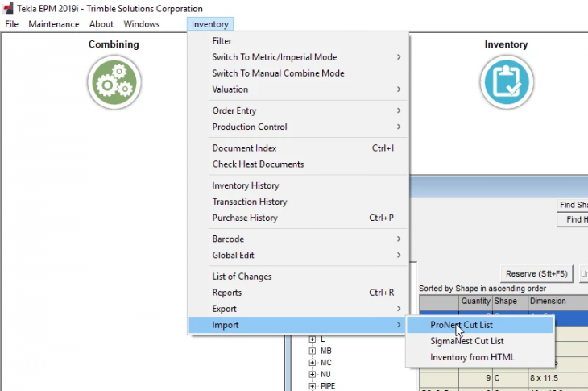Expand the Valuation submenu
The image size is (588, 391).
tap(298, 89)
